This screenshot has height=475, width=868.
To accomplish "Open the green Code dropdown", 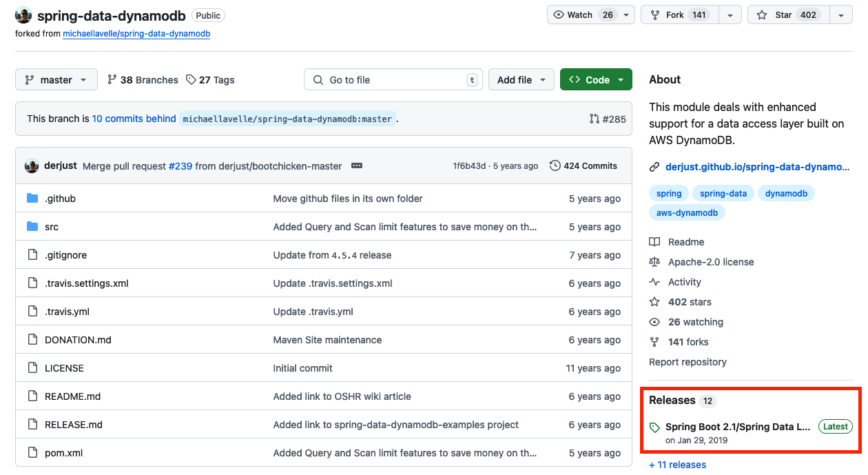I will [x=596, y=80].
